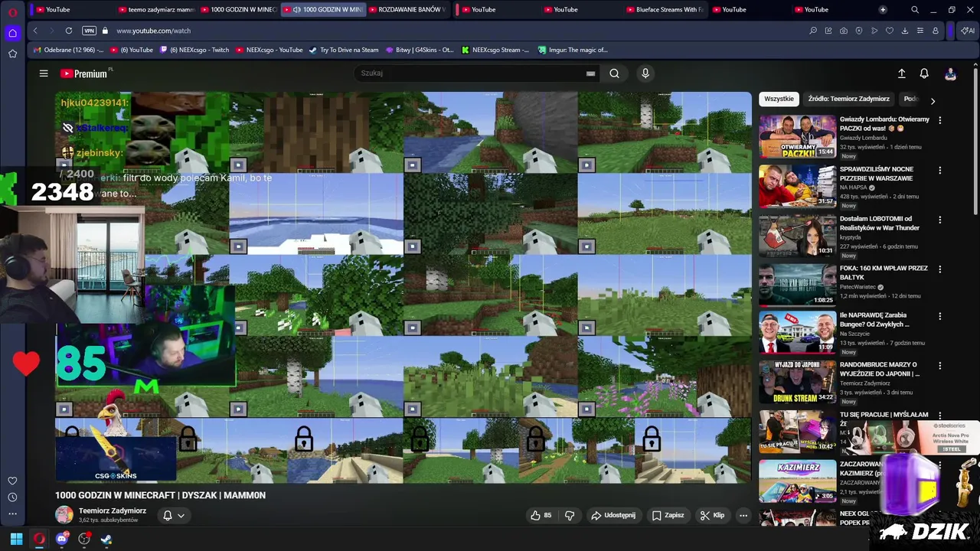Open Opera sidebar three-dot settings

tap(12, 514)
